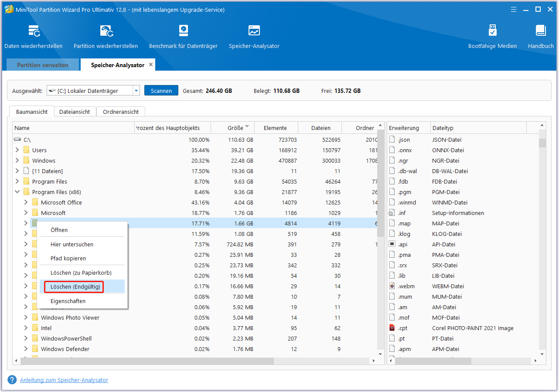
Task: Sort by the Größe column header
Action: [x=233, y=128]
